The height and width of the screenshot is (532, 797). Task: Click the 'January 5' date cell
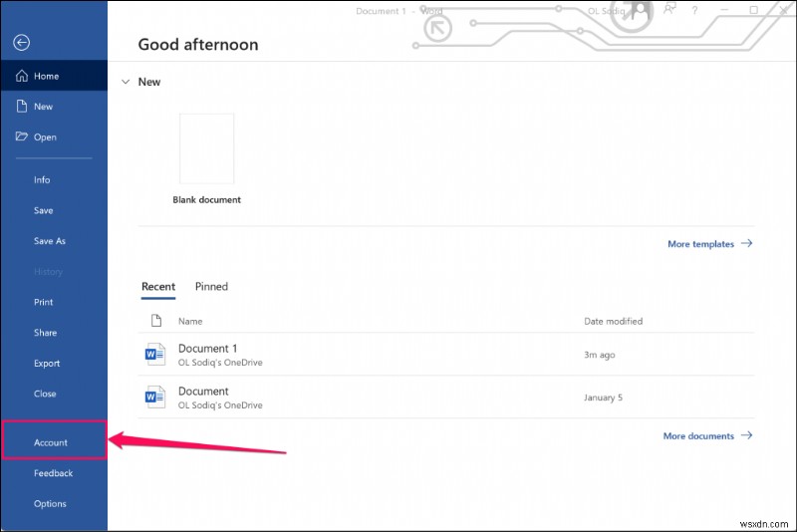point(603,398)
